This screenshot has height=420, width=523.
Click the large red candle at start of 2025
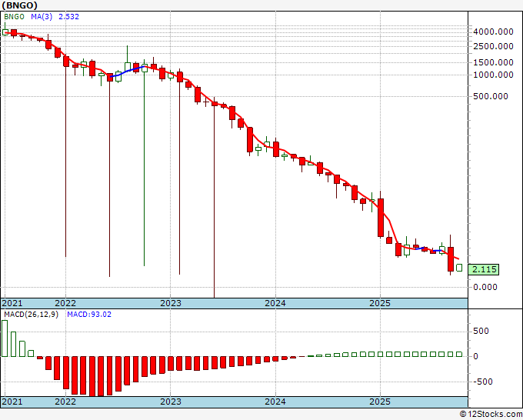[381, 218]
